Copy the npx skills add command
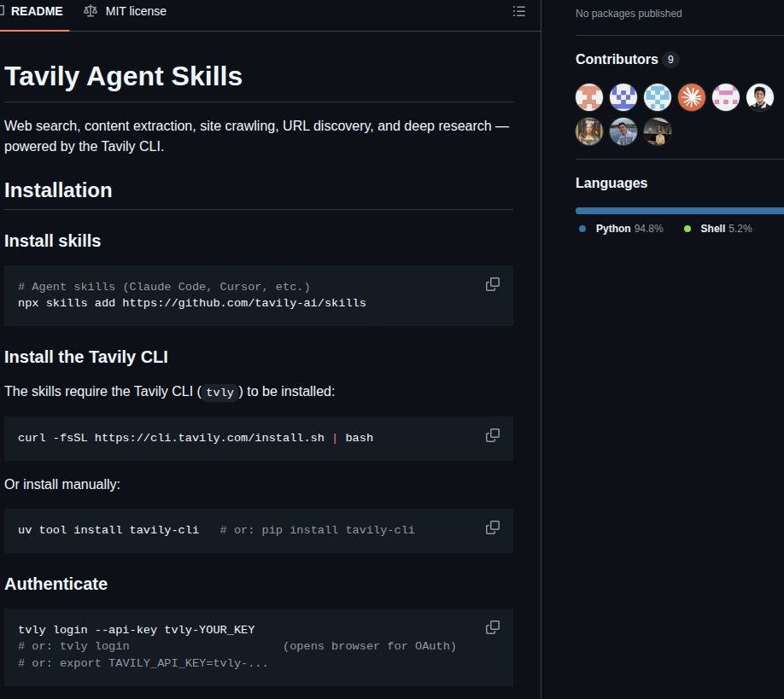Image resolution: width=784 pixels, height=699 pixels. 493,284
